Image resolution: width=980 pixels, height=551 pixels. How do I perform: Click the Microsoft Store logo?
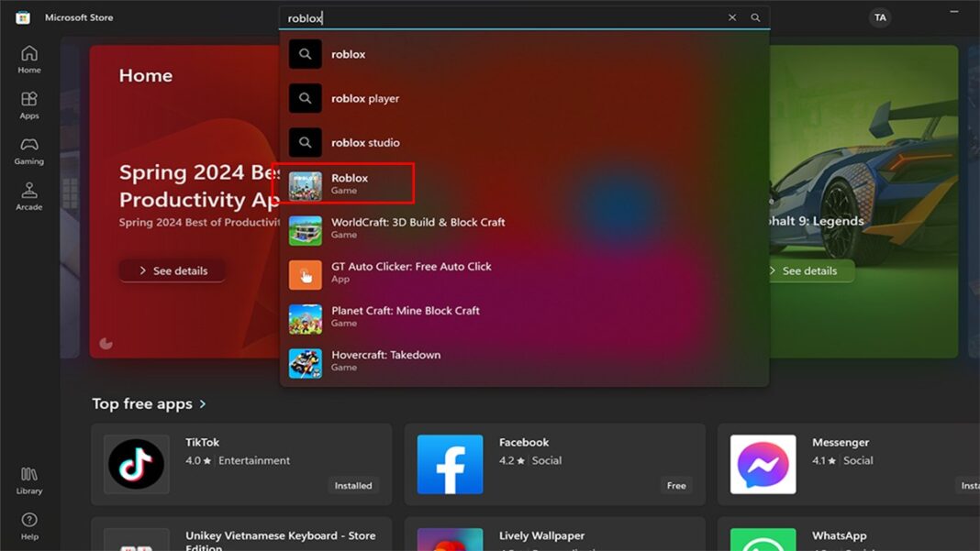click(22, 17)
